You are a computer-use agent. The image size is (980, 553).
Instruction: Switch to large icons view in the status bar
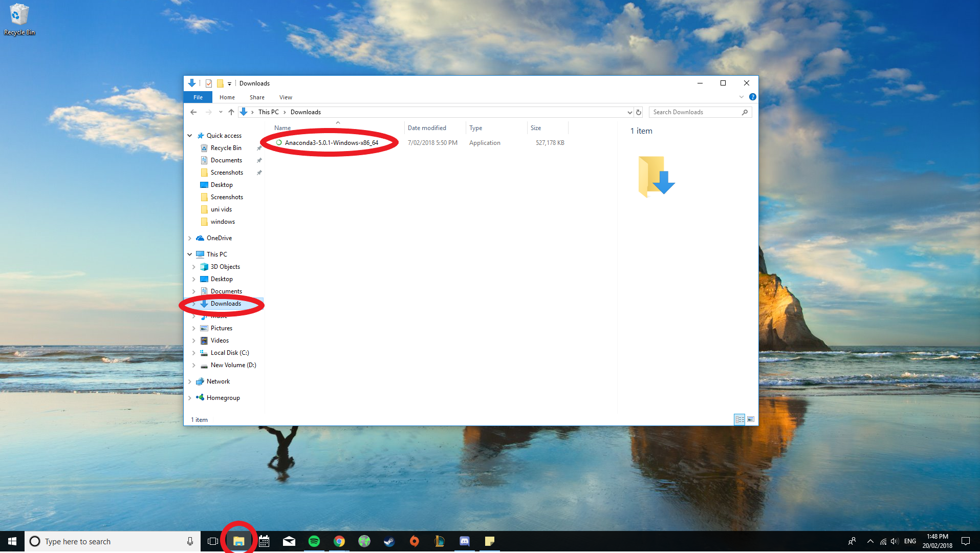751,419
